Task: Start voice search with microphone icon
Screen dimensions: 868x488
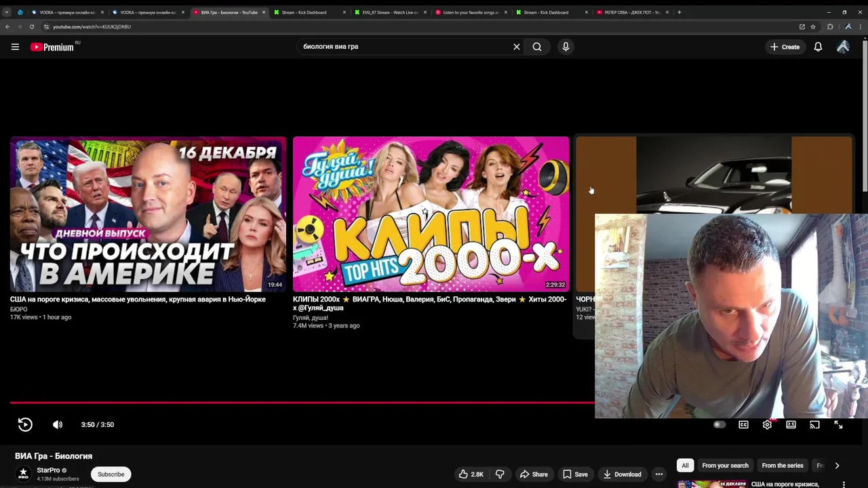Action: (x=566, y=47)
